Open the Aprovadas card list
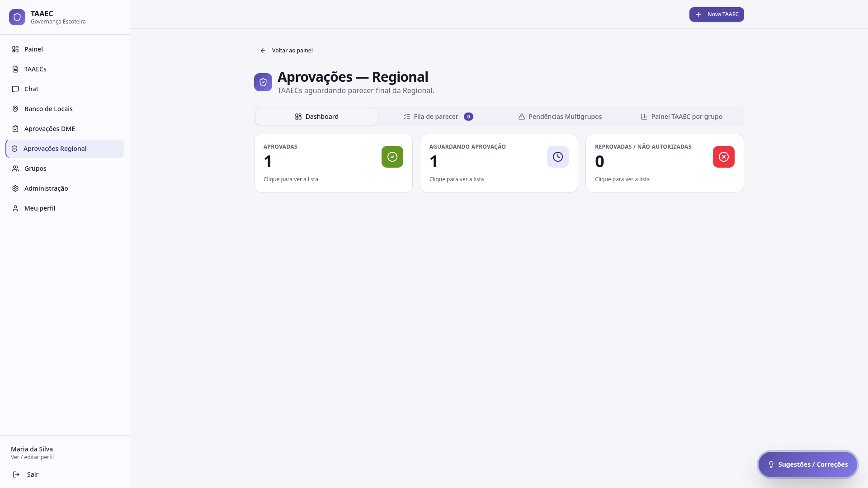The width and height of the screenshot is (868, 488). coord(333,163)
